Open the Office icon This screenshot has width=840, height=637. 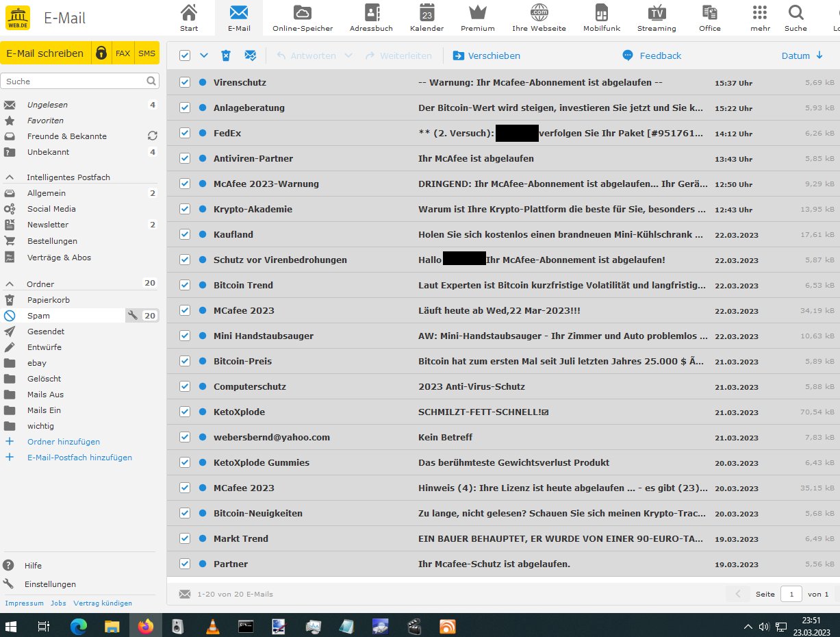click(710, 12)
